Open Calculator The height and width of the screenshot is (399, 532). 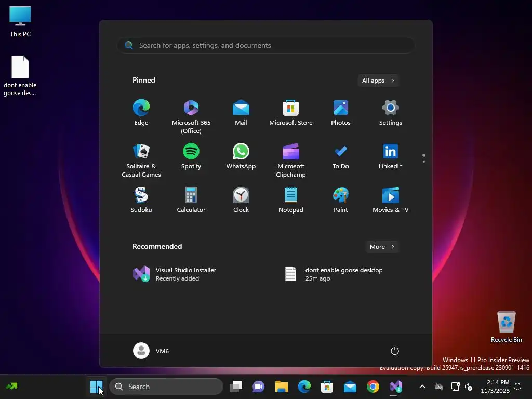191,200
